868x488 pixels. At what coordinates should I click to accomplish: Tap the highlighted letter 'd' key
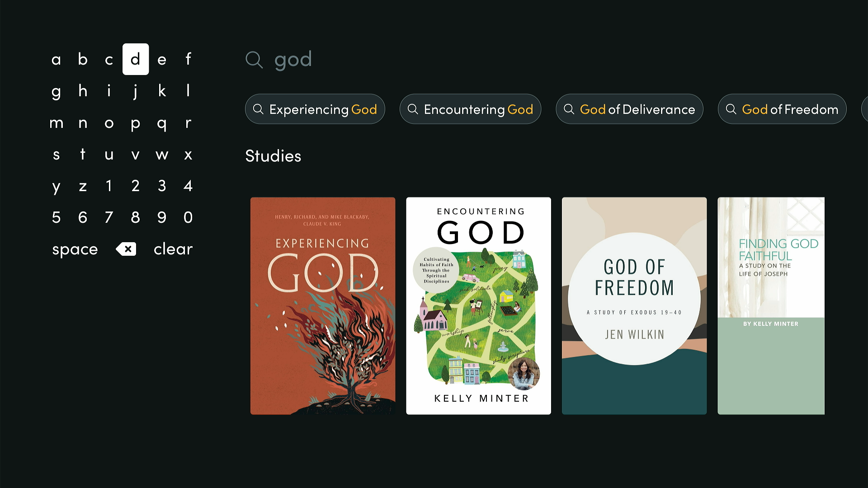pyautogui.click(x=136, y=59)
